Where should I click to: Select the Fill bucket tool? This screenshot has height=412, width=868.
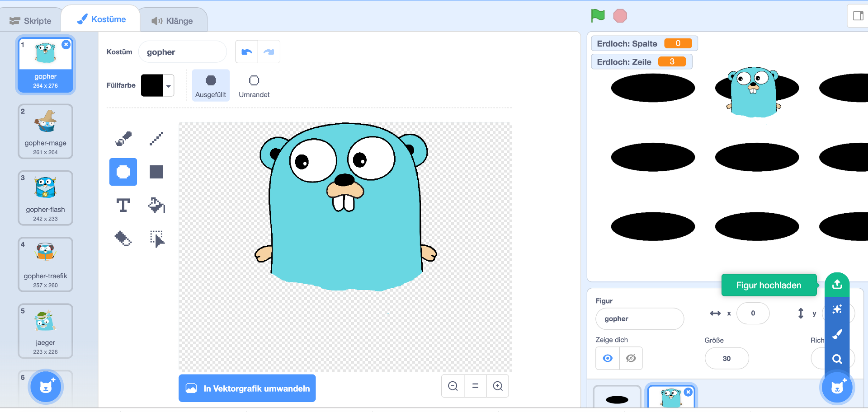(156, 205)
